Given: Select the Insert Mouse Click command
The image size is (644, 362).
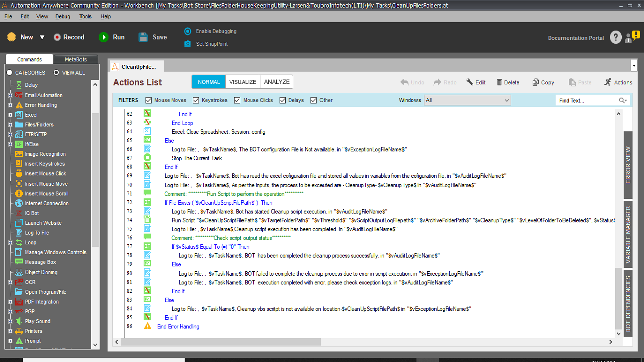Looking at the screenshot, I should click(45, 174).
